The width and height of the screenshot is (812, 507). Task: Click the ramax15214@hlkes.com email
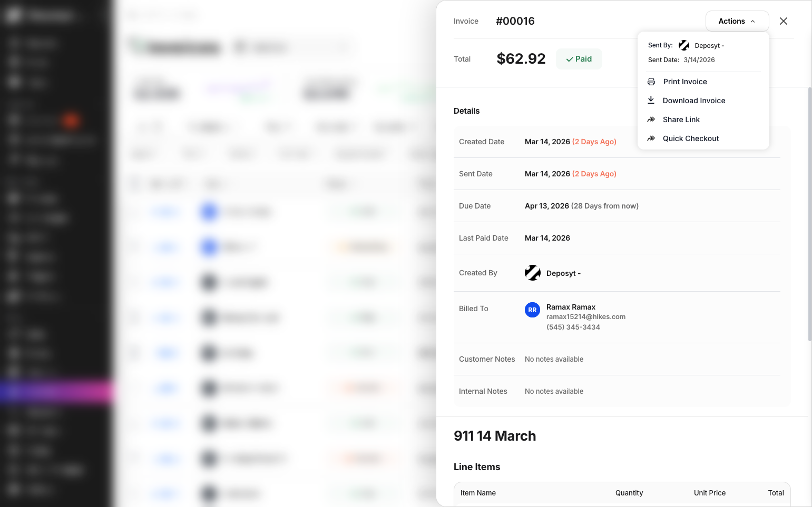click(x=586, y=317)
